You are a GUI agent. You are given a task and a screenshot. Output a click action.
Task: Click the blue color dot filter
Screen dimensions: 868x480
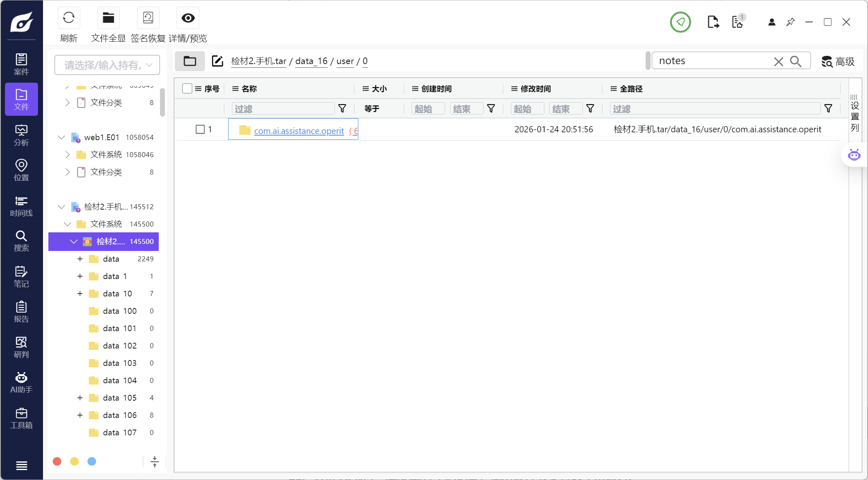coord(92,461)
